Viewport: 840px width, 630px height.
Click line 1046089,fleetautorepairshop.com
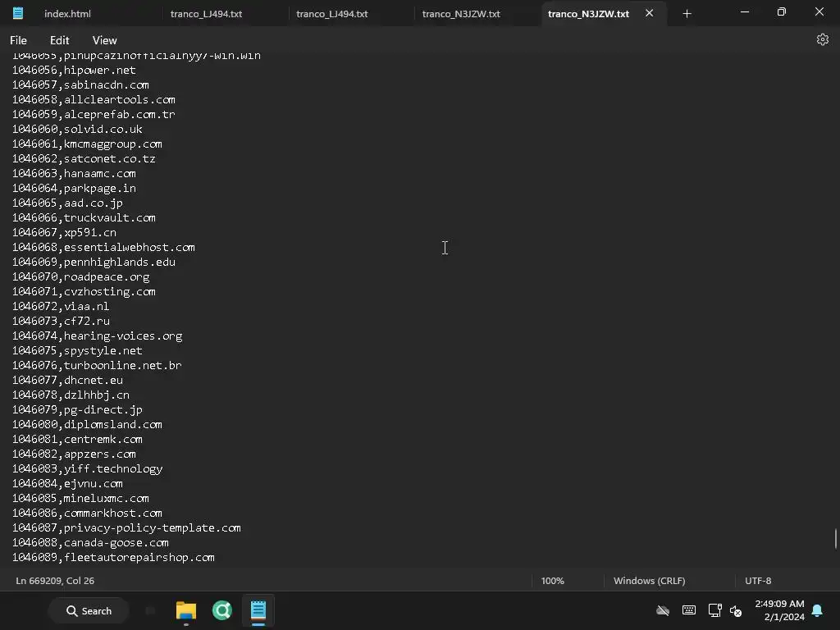pyautogui.click(x=113, y=558)
